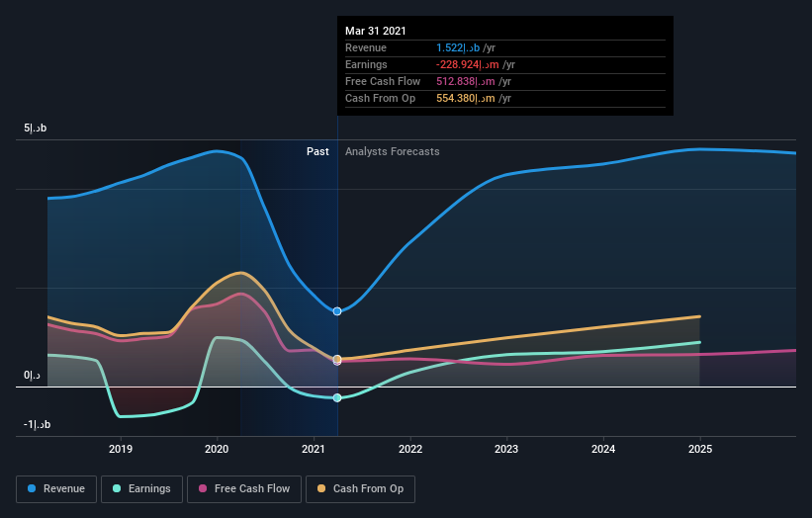Click the Analysts Forecasts label
812x518 pixels.
coord(392,151)
